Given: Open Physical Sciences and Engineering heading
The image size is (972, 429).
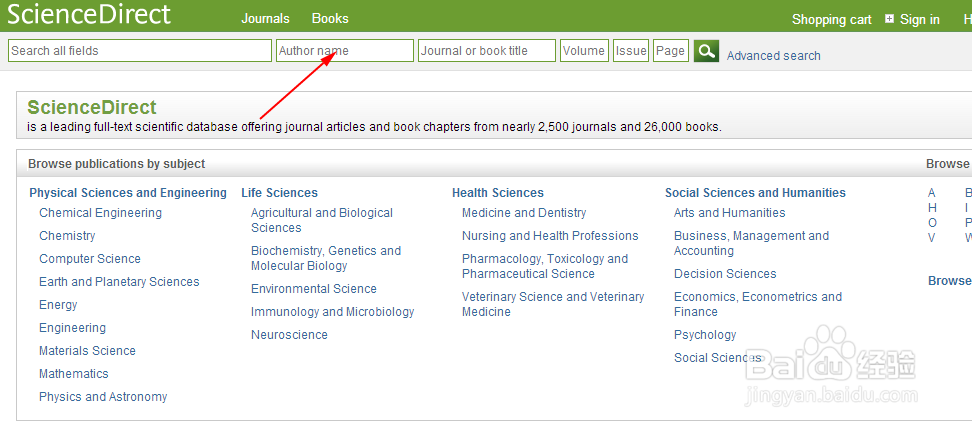Looking at the screenshot, I should point(128,193).
